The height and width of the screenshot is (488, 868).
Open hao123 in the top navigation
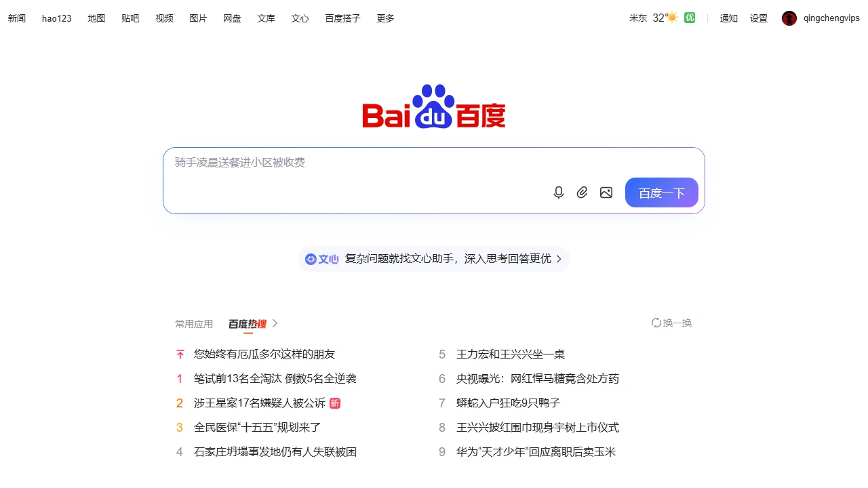pyautogui.click(x=56, y=18)
